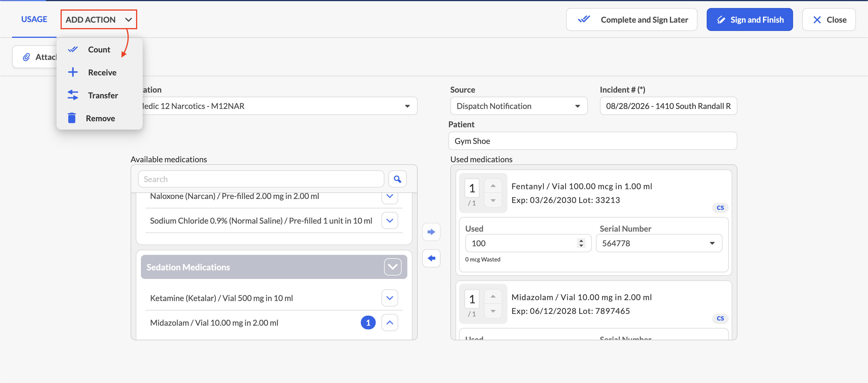This screenshot has height=383, width=868.
Task: Click Midazolam Vial 10.00 mg used entry
Action: coord(581,297)
